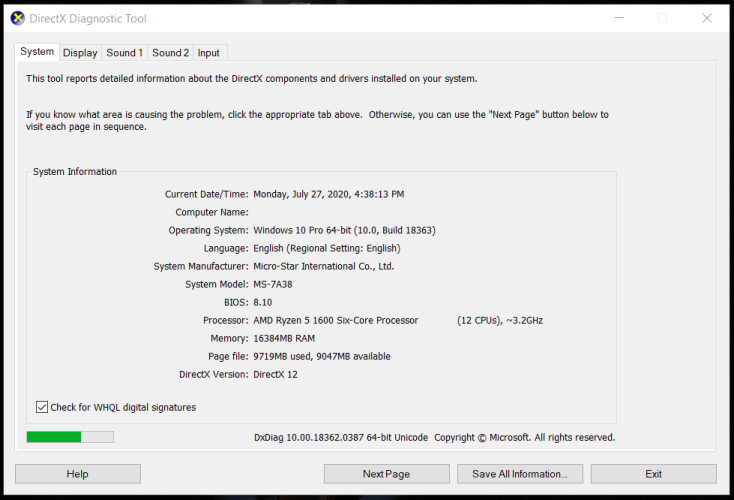Open the Display tab
Image resolution: width=734 pixels, height=500 pixels.
80,53
